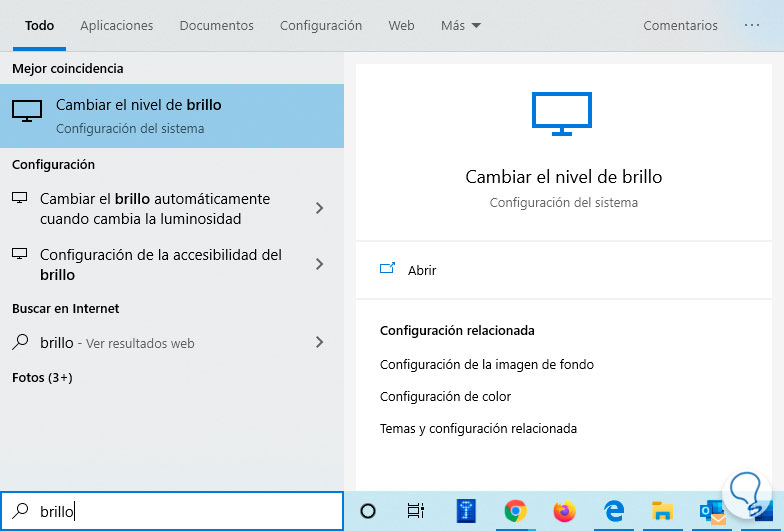Switch to the Aplicaciones tab
The height and width of the screenshot is (531, 784).
[x=117, y=25]
